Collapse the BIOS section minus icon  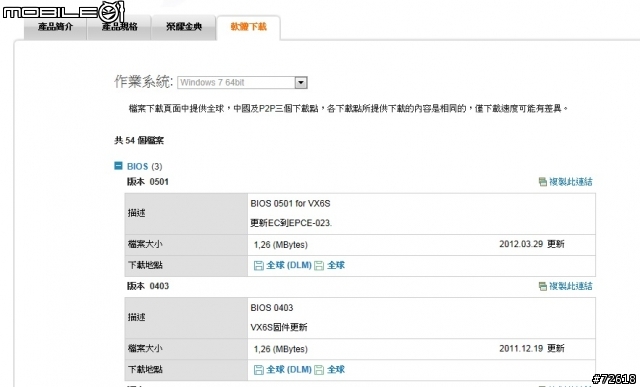coord(118,165)
